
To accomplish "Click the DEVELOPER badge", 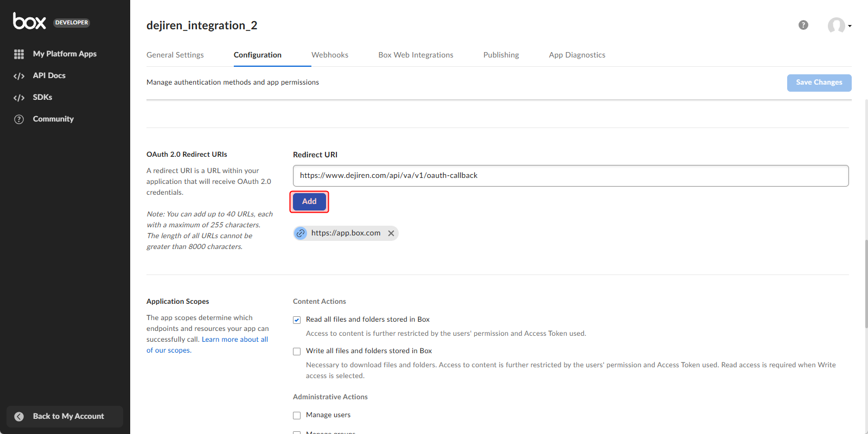I will coord(72,23).
